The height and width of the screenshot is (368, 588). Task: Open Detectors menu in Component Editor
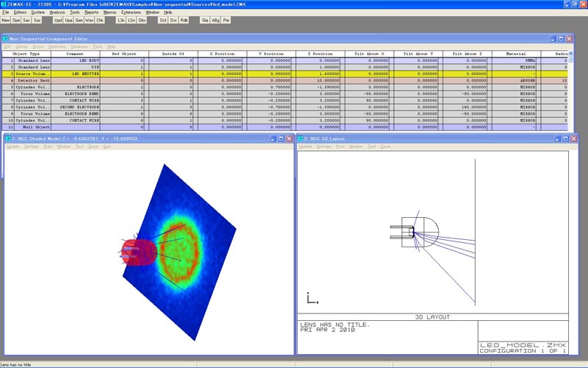point(57,46)
